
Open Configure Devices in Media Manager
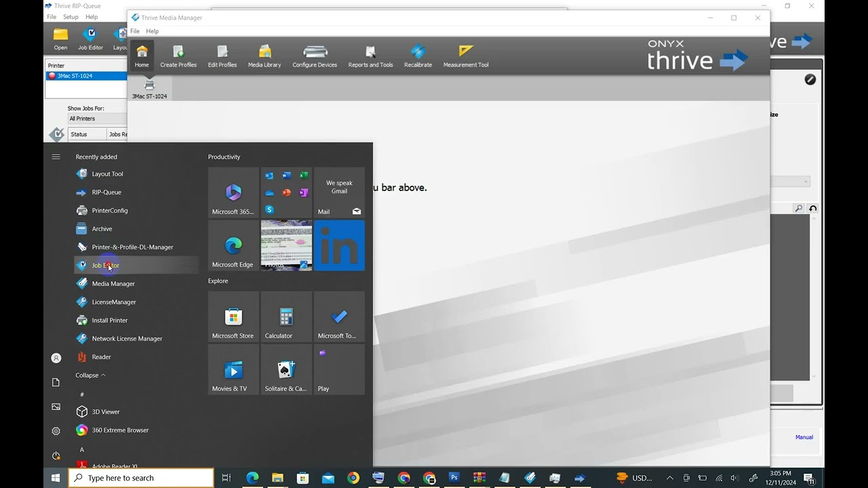pyautogui.click(x=315, y=56)
